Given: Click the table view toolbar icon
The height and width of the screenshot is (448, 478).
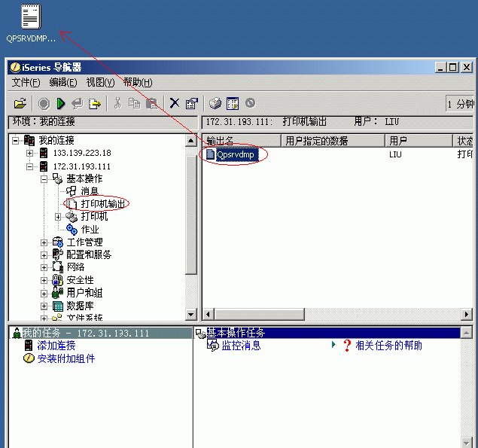Looking at the screenshot, I should (x=233, y=103).
